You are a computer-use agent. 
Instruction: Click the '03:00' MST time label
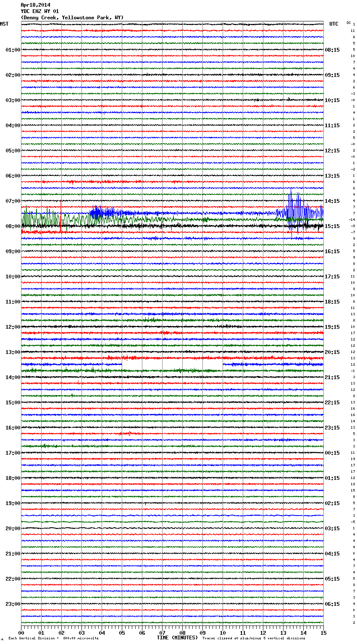(x=13, y=100)
